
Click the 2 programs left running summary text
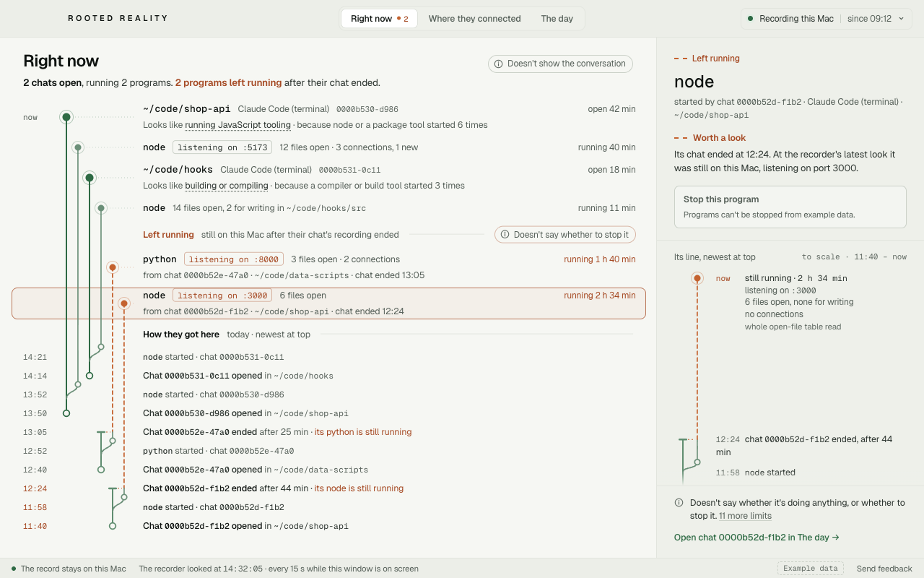(228, 82)
